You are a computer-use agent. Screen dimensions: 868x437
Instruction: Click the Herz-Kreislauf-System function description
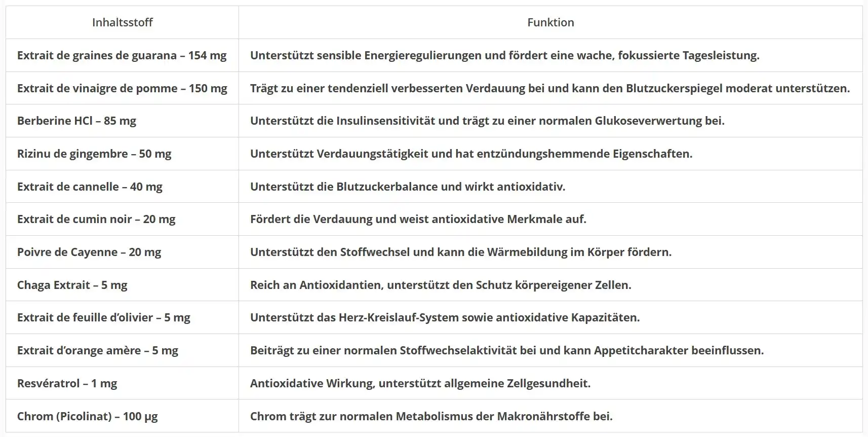coord(445,317)
